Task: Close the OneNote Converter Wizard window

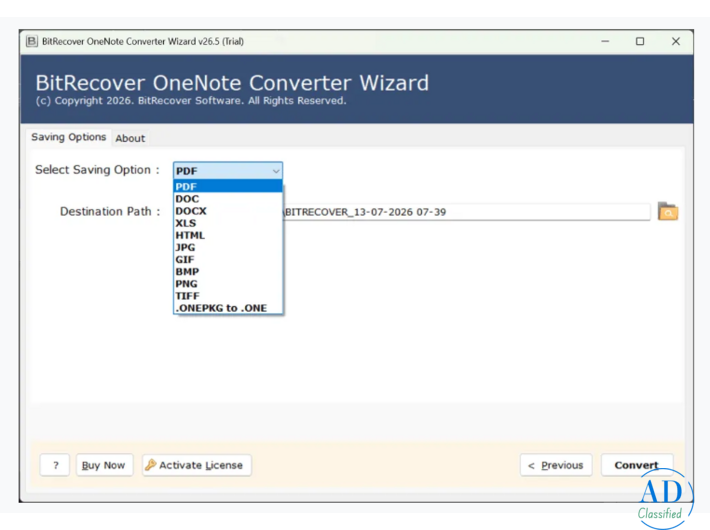Action: pos(676,41)
